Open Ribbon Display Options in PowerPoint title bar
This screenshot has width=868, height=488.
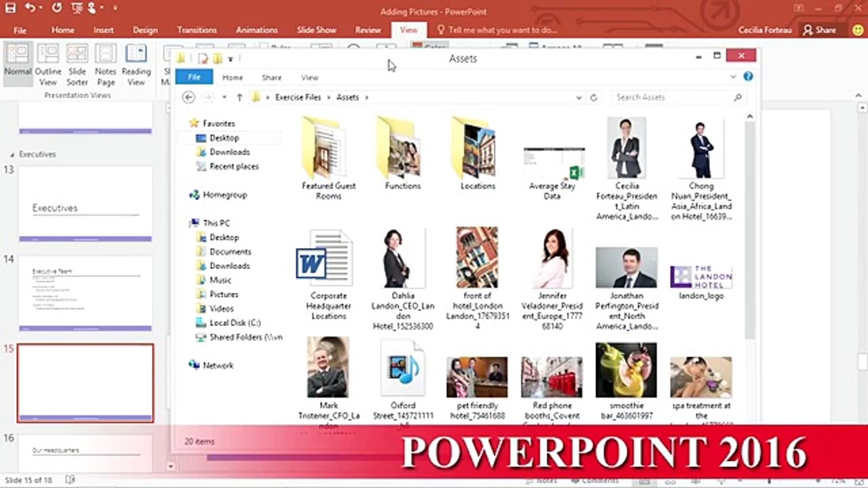[x=799, y=8]
